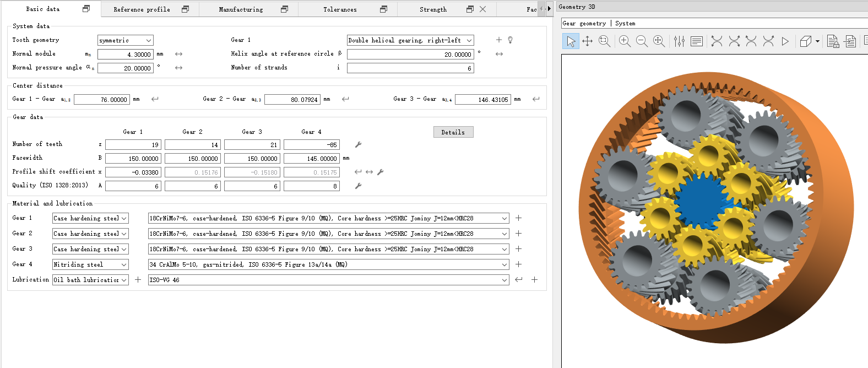Click the convert arrow beside ISO-VG 46
Screen dimensions: 868x368
[518, 280]
